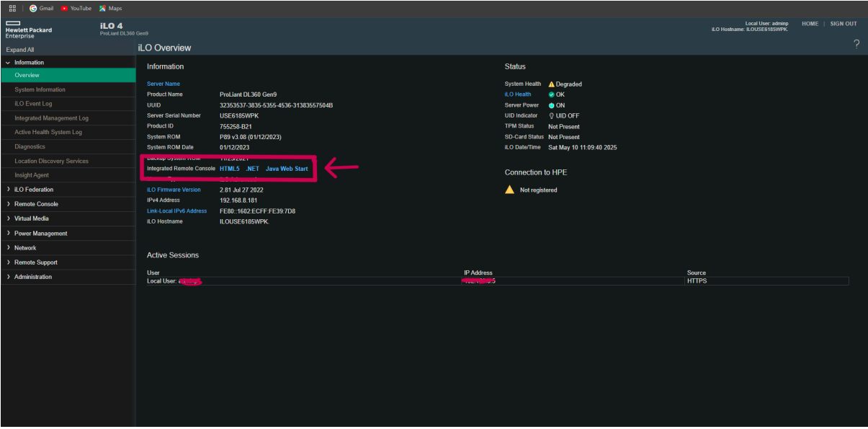Click the UID OFF bulb icon

(552, 115)
